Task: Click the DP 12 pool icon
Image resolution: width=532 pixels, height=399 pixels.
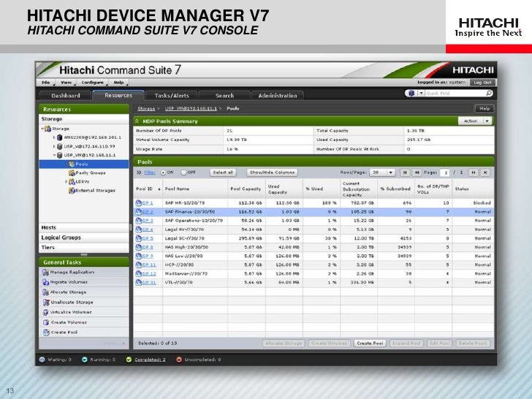Action: point(138,273)
